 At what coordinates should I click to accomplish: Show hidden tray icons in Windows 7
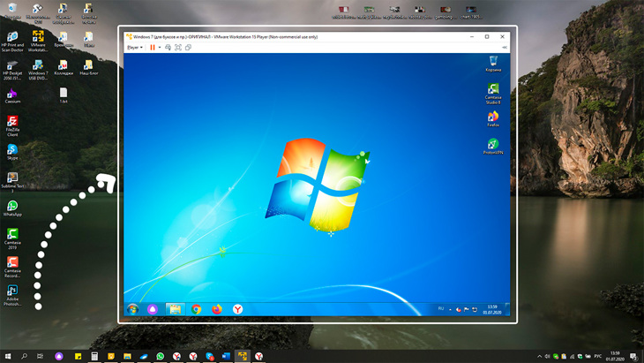tap(450, 309)
